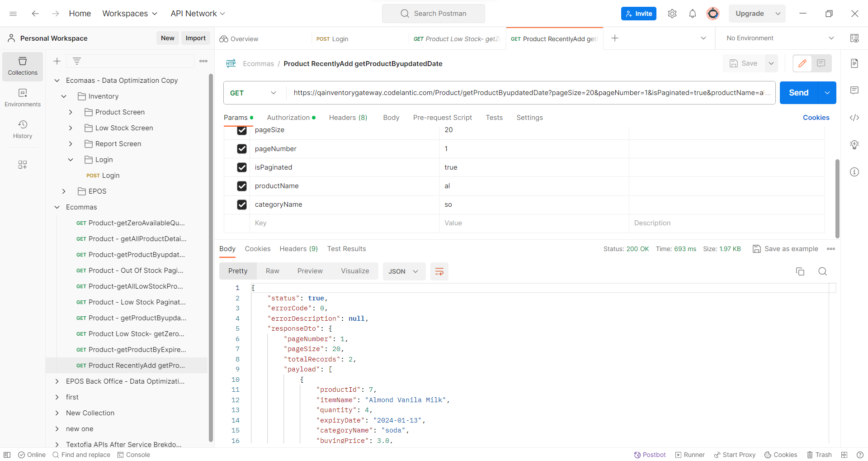Open Test Results response tab
Screen dimensions: 868x461
tap(346, 249)
